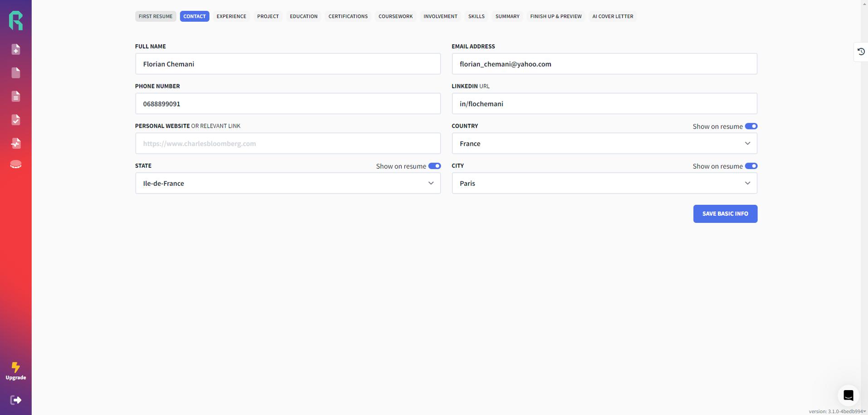Switch to the Certifications tab

pos(348,16)
